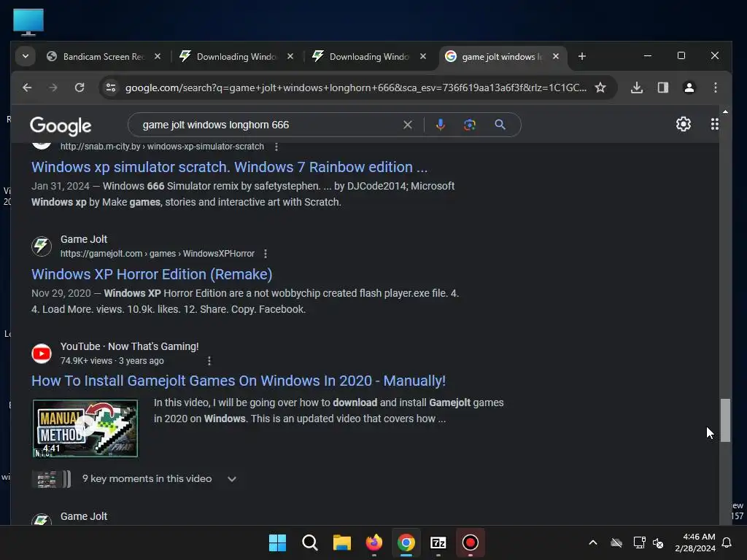
Task: Close the game jolt windows Google tab
Action: click(x=555, y=56)
